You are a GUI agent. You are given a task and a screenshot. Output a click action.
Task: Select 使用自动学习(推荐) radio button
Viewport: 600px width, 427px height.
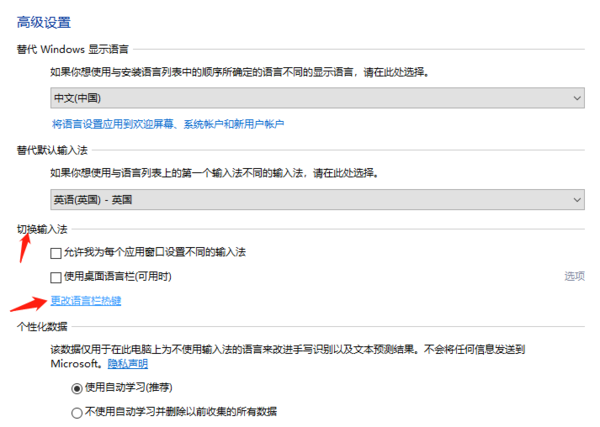click(x=77, y=388)
